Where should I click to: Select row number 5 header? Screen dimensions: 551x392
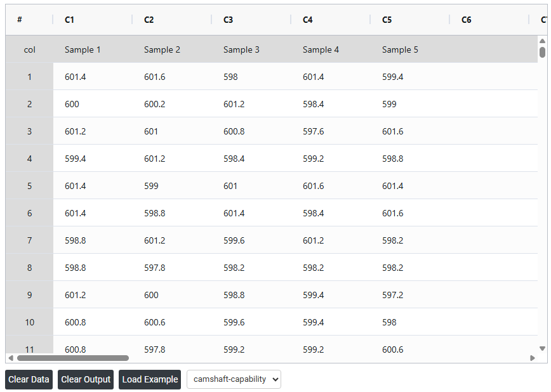point(29,186)
